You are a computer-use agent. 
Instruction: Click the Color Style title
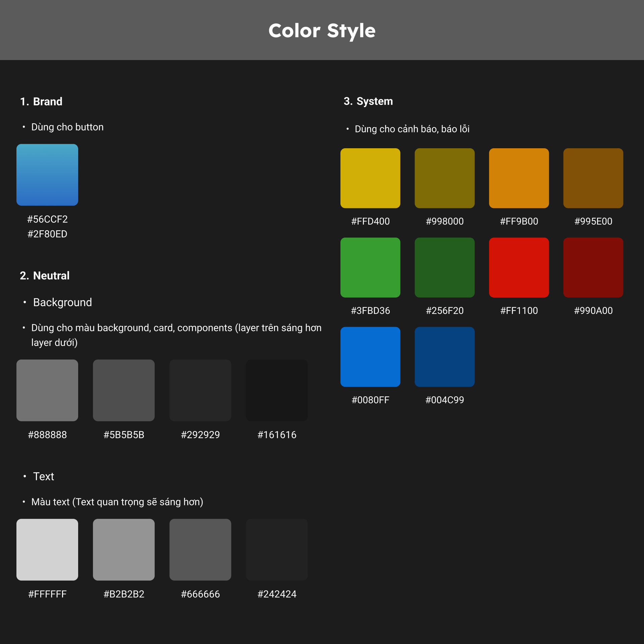[322, 31]
